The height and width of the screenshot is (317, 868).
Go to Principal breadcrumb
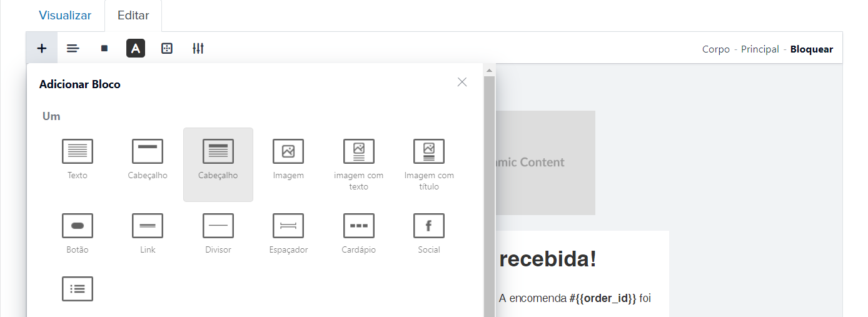pyautogui.click(x=760, y=49)
